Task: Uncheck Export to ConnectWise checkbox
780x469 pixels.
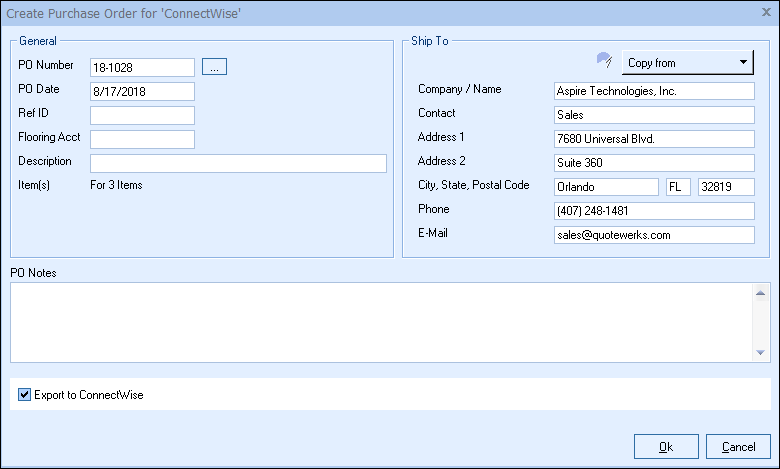Action: click(x=25, y=395)
